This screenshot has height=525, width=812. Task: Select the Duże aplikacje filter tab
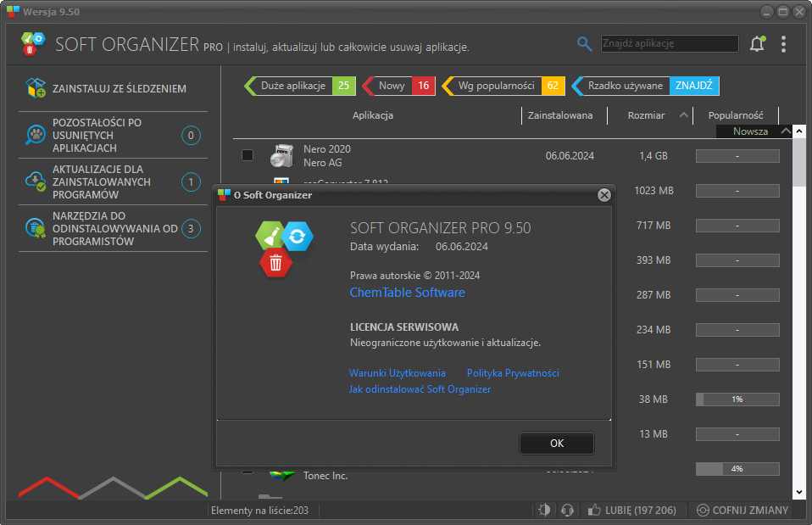coord(300,86)
